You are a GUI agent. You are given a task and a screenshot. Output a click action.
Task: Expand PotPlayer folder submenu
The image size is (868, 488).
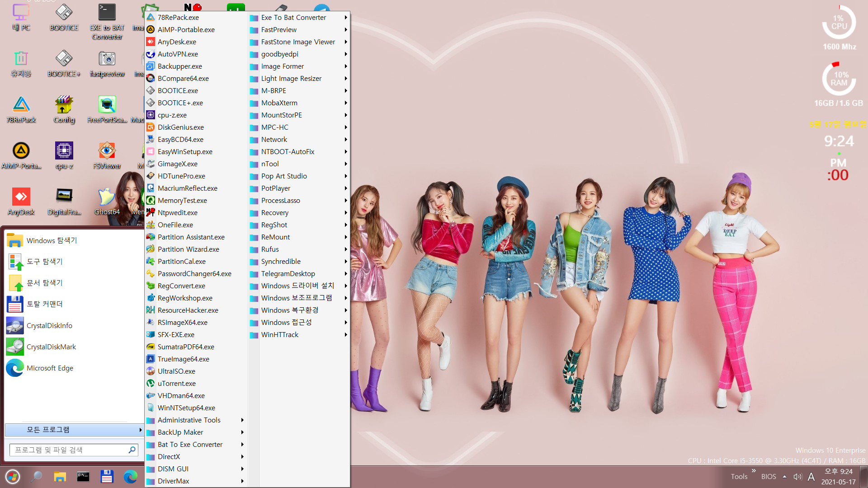[x=299, y=188]
